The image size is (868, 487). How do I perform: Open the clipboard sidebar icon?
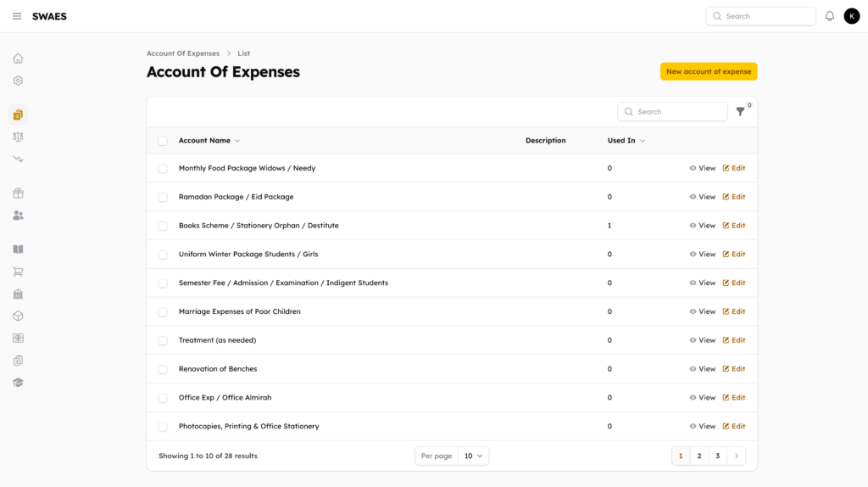[19, 361]
